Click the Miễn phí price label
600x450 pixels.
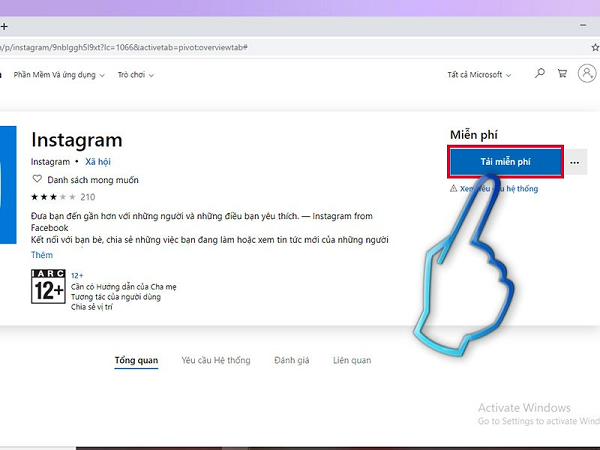click(x=474, y=135)
